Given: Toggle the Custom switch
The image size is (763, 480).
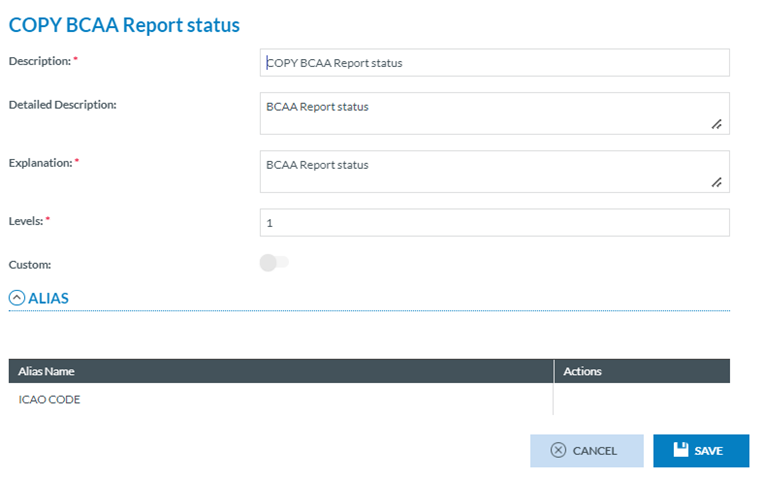Looking at the screenshot, I should [273, 263].
